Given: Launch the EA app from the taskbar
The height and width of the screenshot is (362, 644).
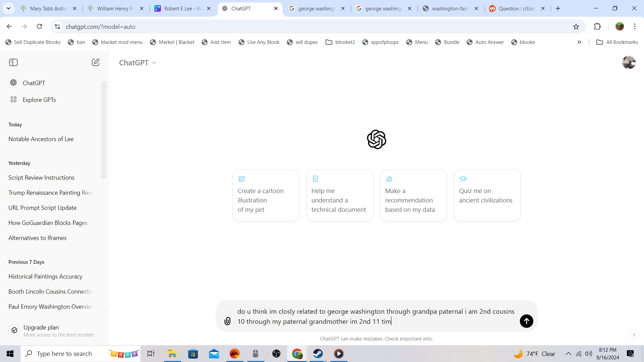Looking at the screenshot, I should click(235, 354).
